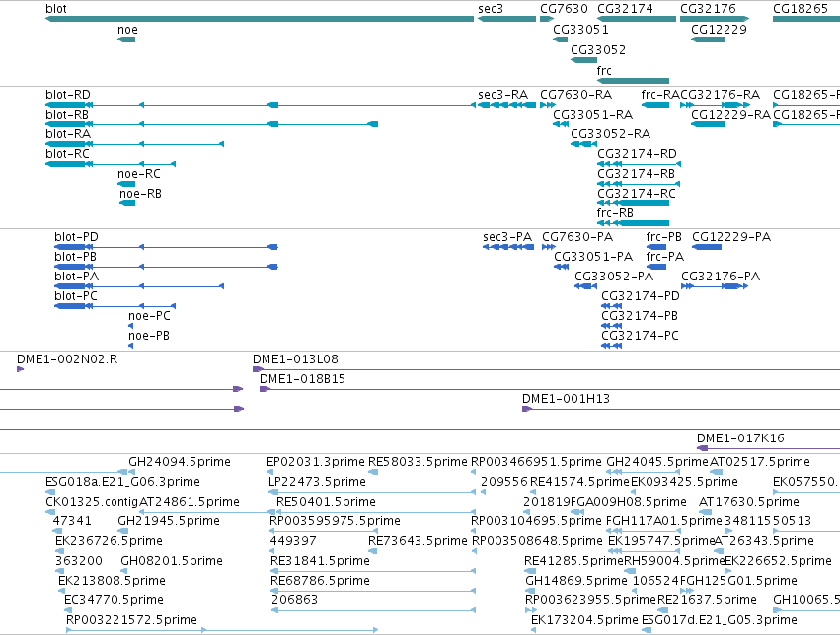
Task: Click protein CG32176-PA
Action: point(721,277)
